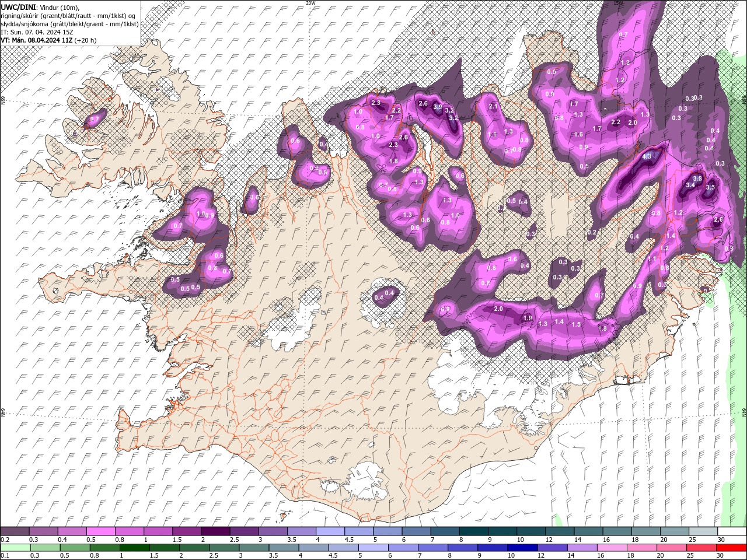747x560 pixels.
Task: Click light gray snow scale swatch at 25
Action: (x=704, y=531)
